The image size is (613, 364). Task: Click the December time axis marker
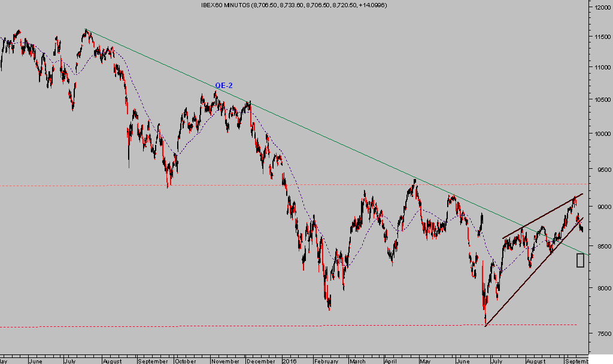pos(260,361)
